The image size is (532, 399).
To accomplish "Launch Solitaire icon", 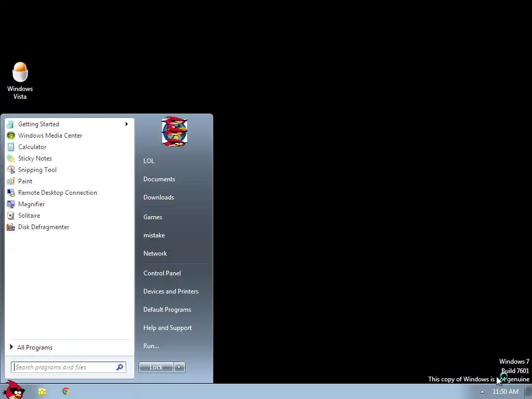I will (x=10, y=216).
